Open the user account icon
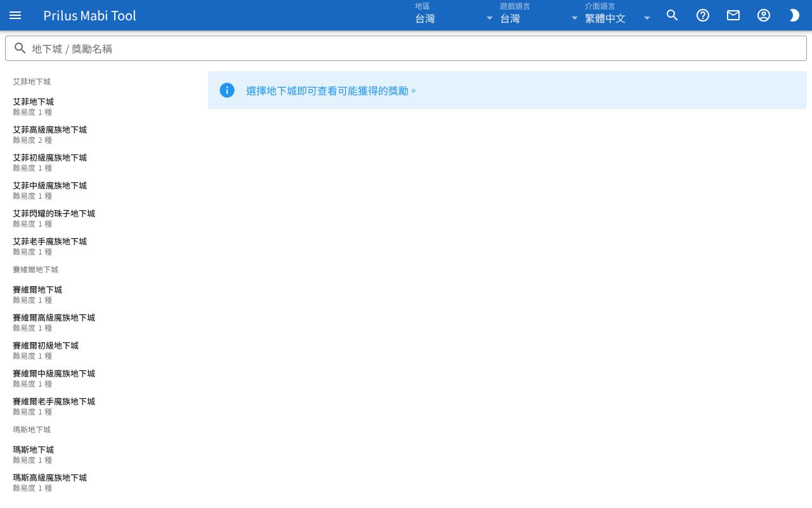Screen dimensions: 812x508 coord(764,15)
